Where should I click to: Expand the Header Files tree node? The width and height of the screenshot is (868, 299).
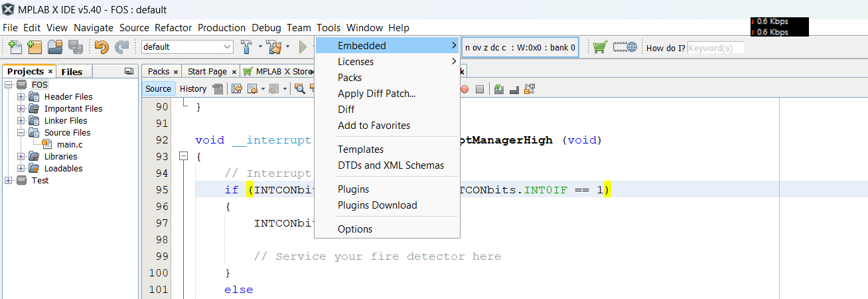[21, 97]
